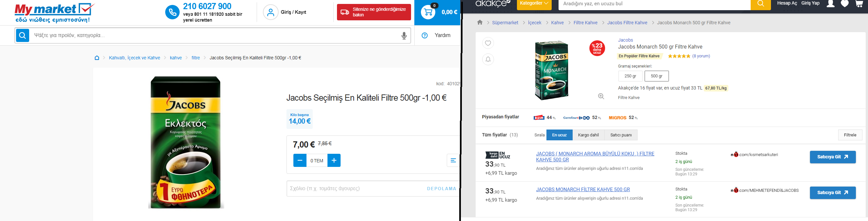Set price alarm bell icon

pos(488,59)
